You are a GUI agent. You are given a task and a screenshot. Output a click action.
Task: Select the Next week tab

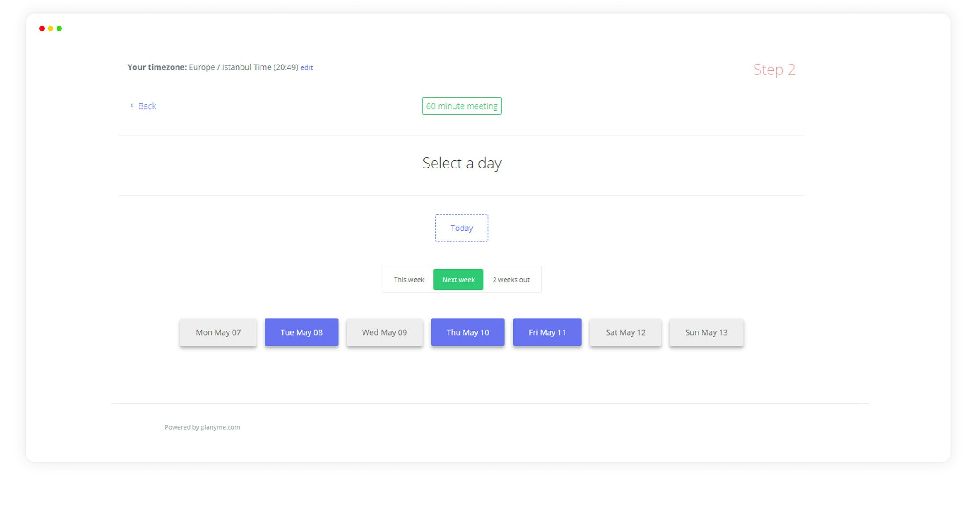click(458, 280)
